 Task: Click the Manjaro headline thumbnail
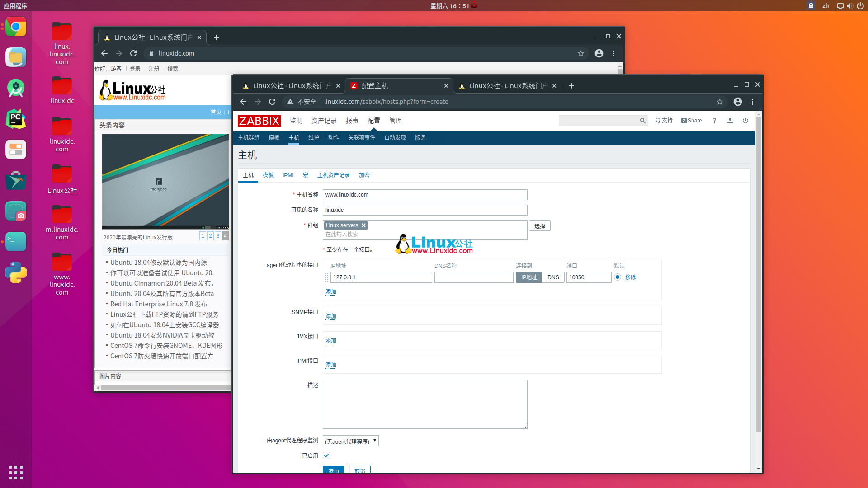(x=165, y=182)
